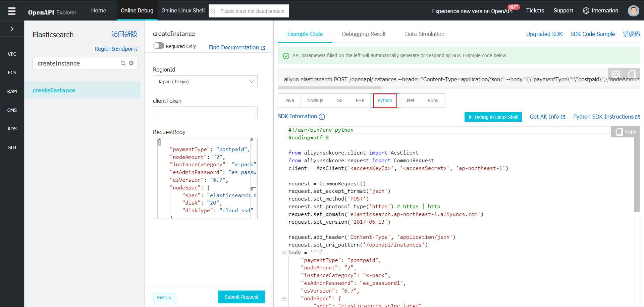
Task: Select the Node.js SDK tab
Action: click(x=315, y=100)
